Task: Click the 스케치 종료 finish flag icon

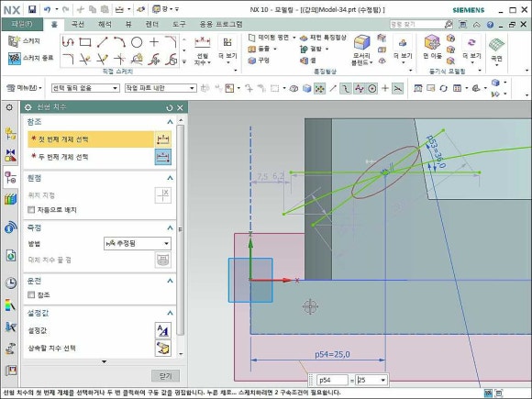Action: pos(14,59)
